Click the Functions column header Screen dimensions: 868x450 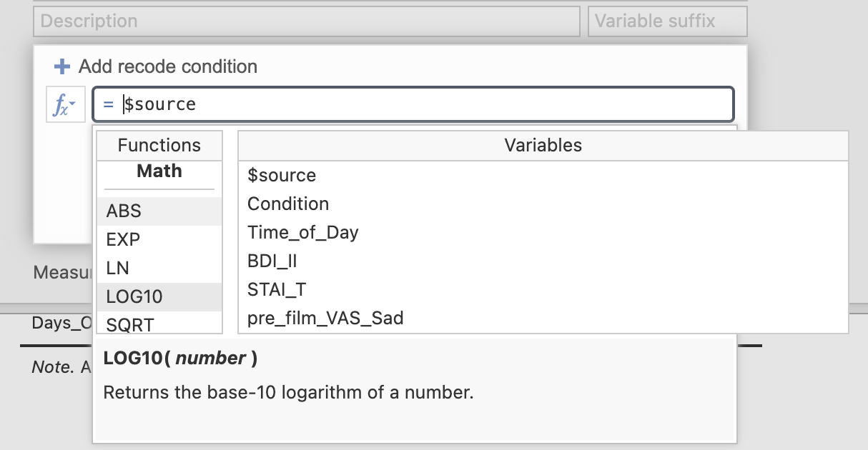coord(159,145)
